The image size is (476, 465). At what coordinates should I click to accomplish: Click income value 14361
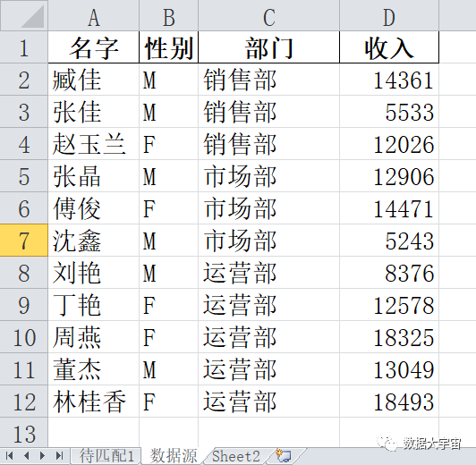pos(389,80)
